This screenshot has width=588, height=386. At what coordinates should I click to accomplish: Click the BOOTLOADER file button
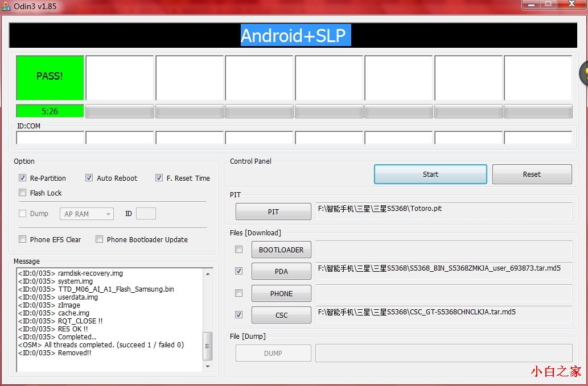[281, 250]
